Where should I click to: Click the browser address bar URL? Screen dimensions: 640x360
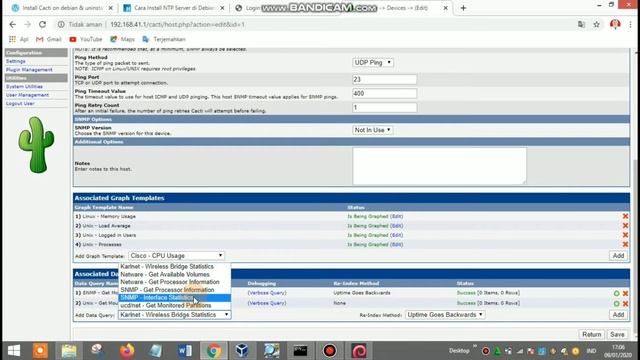pyautogui.click(x=178, y=24)
